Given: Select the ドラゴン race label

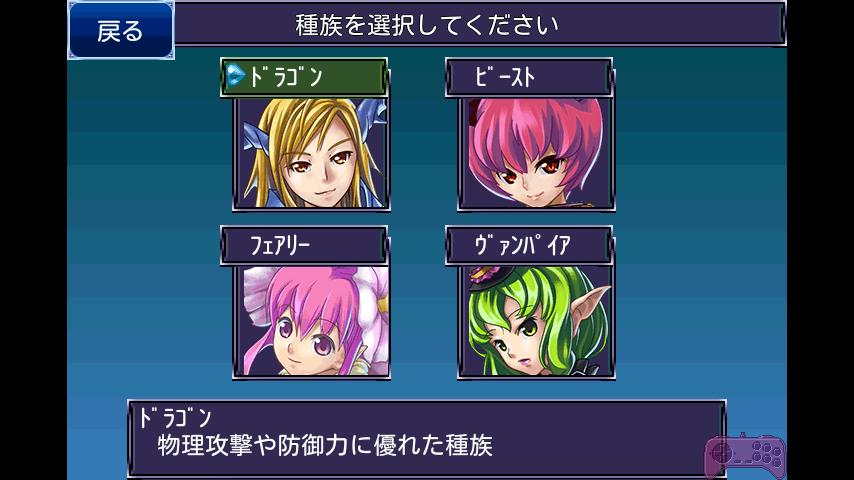Looking at the screenshot, I should [x=303, y=77].
